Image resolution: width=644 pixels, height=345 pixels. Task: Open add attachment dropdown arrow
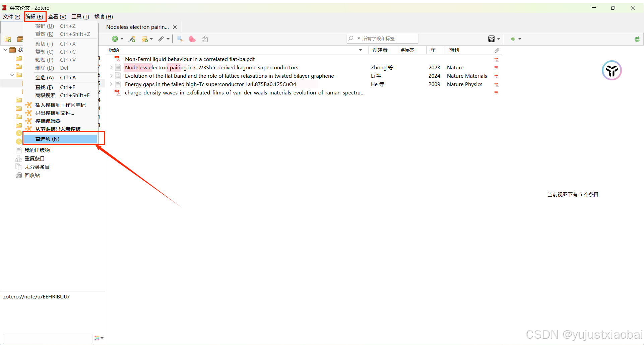pos(168,39)
